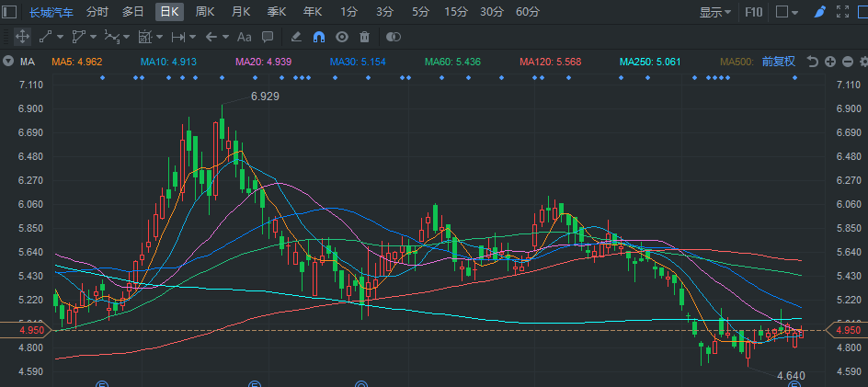Select the trend line drawing tool
868x387 pixels.
pyautogui.click(x=45, y=37)
